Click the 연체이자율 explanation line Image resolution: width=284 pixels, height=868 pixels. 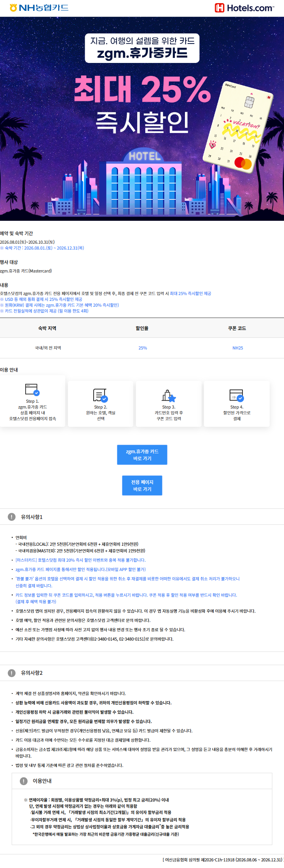pyautogui.click(x=97, y=800)
